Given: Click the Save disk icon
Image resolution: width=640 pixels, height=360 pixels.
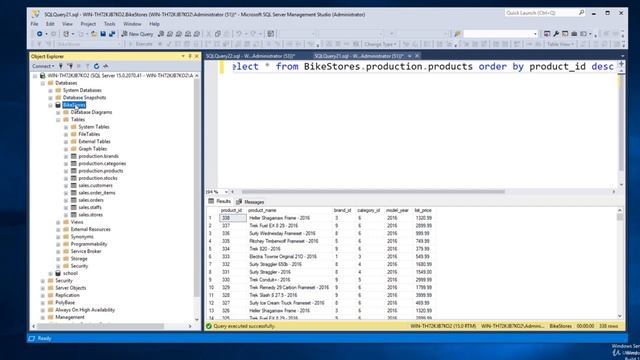Looking at the screenshot, I should 103,34.
